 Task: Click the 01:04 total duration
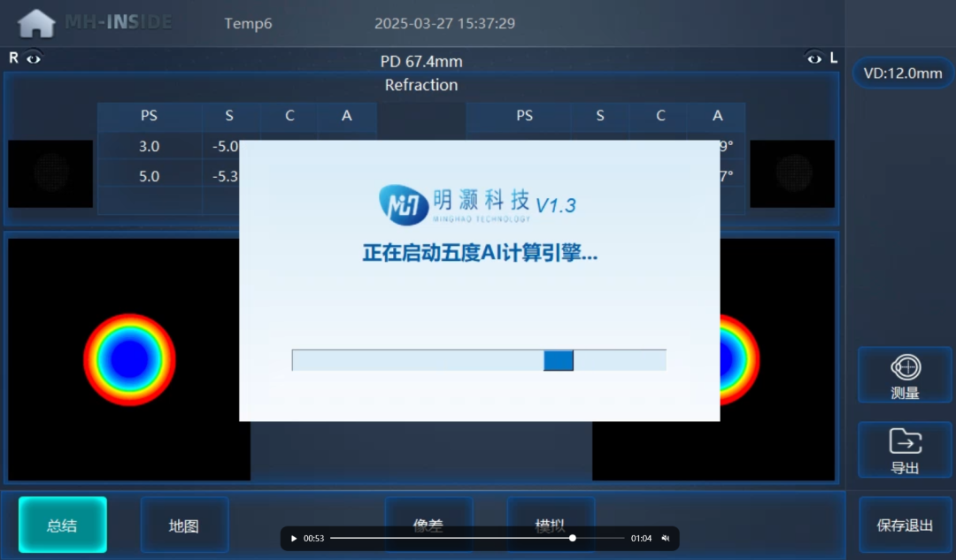(x=642, y=539)
